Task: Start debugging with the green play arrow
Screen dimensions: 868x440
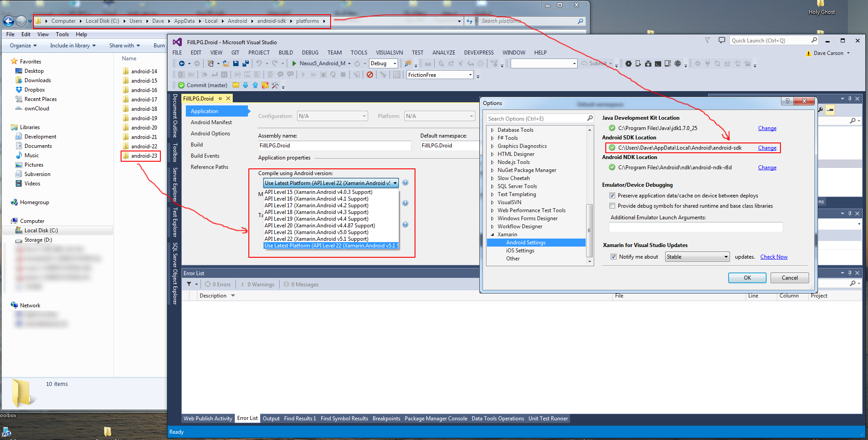Action: tap(294, 63)
